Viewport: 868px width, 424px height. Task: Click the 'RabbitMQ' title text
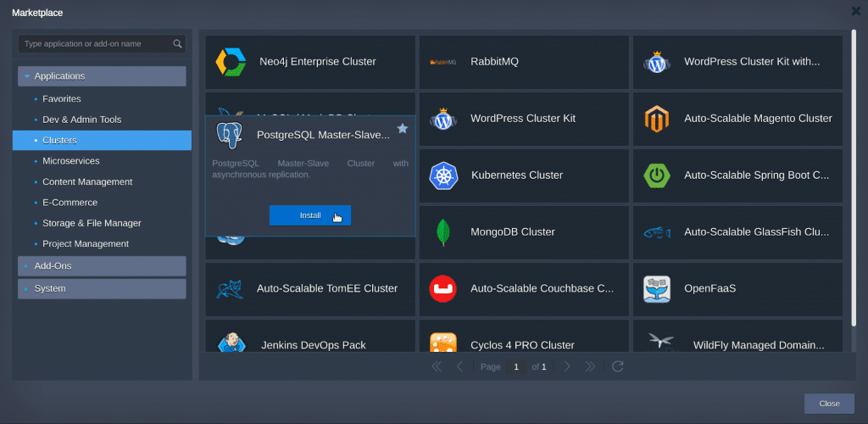pos(494,61)
